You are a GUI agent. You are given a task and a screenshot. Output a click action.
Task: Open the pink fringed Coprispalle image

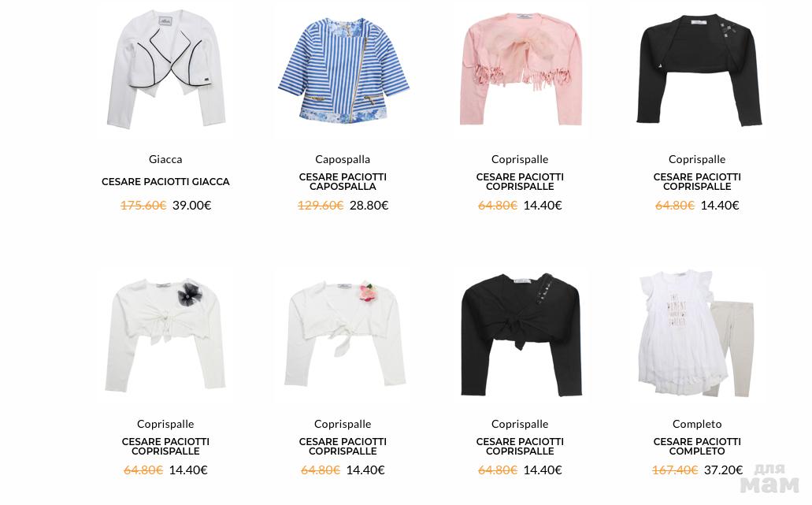(521, 69)
